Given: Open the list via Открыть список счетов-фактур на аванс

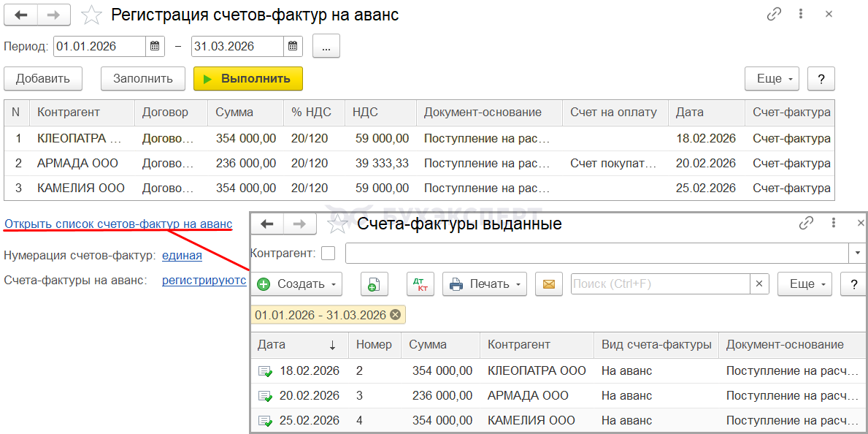Looking at the screenshot, I should 118,224.
